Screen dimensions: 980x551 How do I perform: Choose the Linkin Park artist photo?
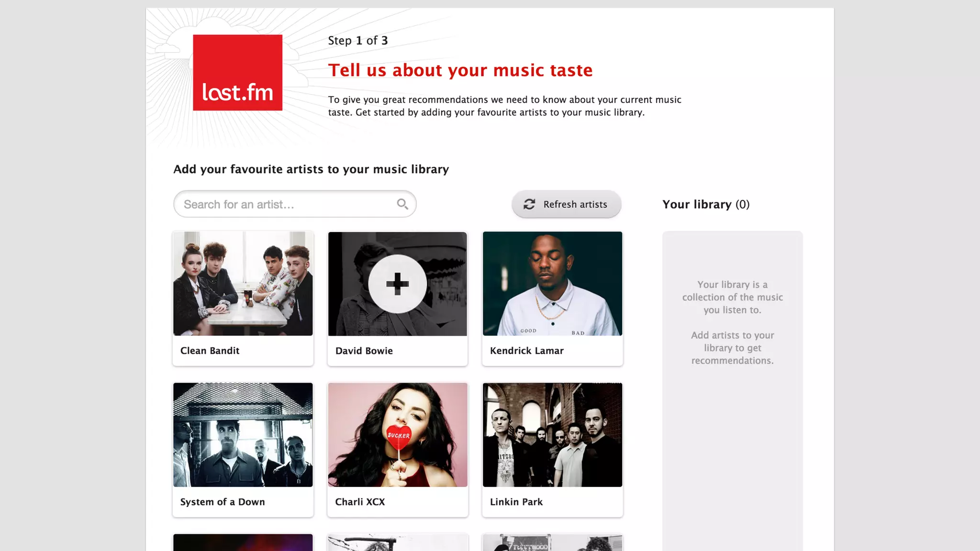(552, 435)
